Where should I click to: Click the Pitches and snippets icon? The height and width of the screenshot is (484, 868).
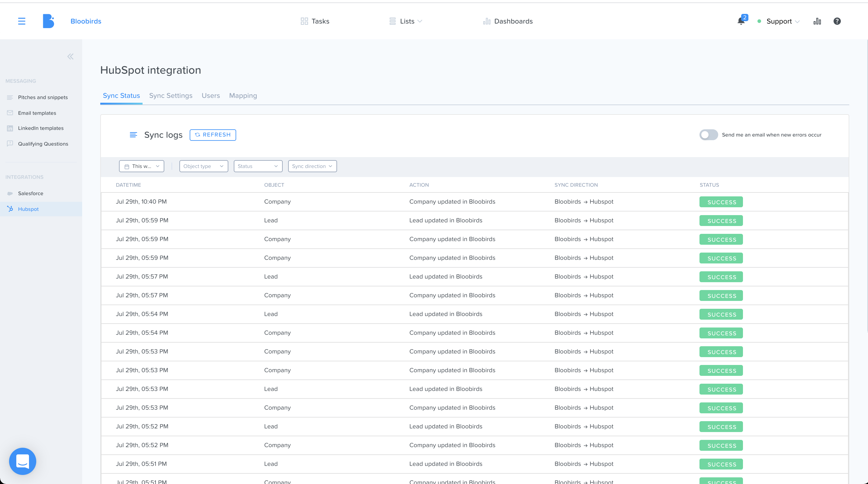click(10, 97)
